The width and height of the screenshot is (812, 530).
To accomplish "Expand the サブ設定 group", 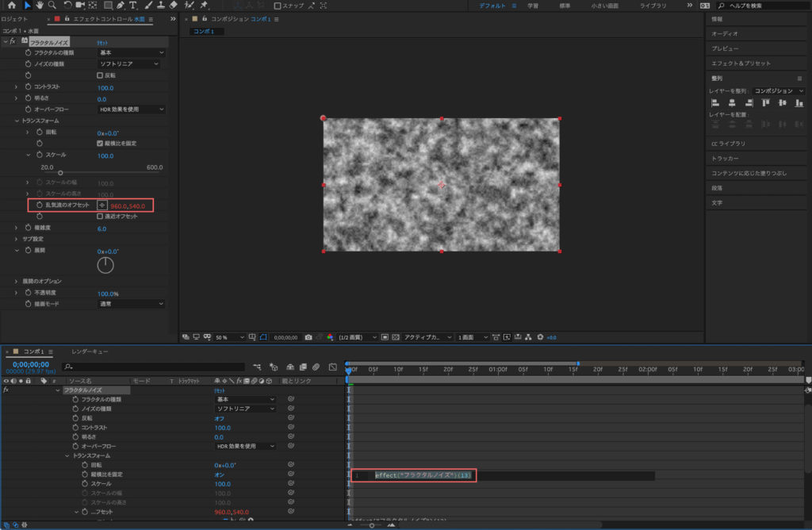I will coord(16,239).
